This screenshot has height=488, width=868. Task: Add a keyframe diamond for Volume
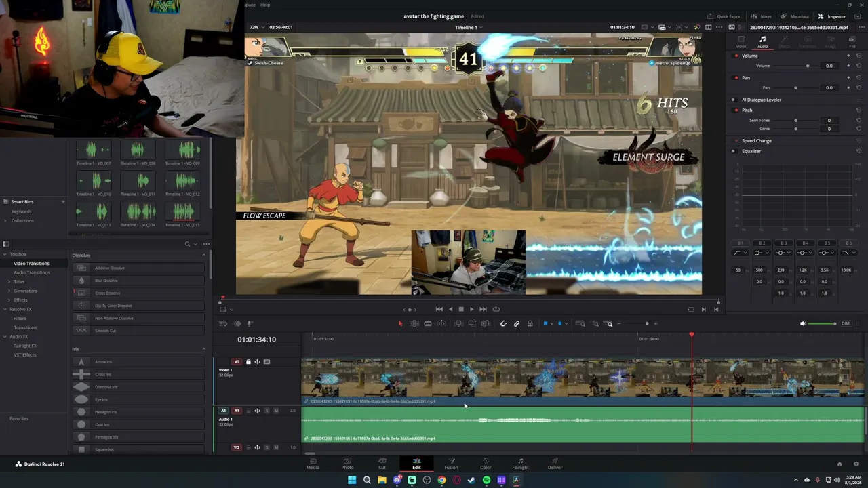(x=848, y=66)
